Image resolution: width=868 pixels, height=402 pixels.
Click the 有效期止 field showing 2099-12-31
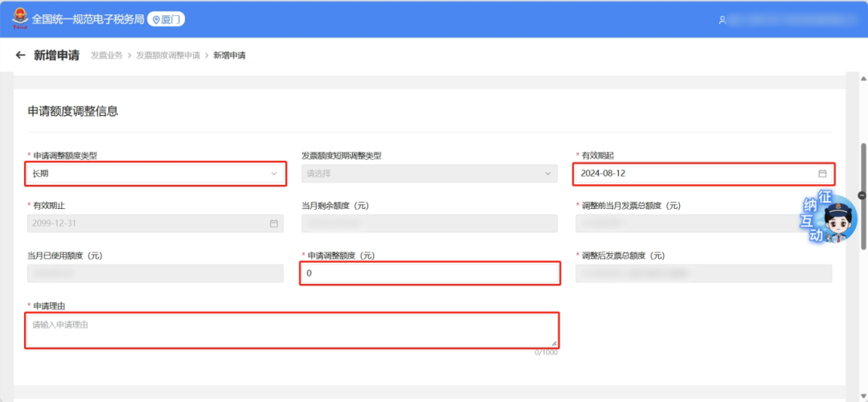tap(156, 224)
